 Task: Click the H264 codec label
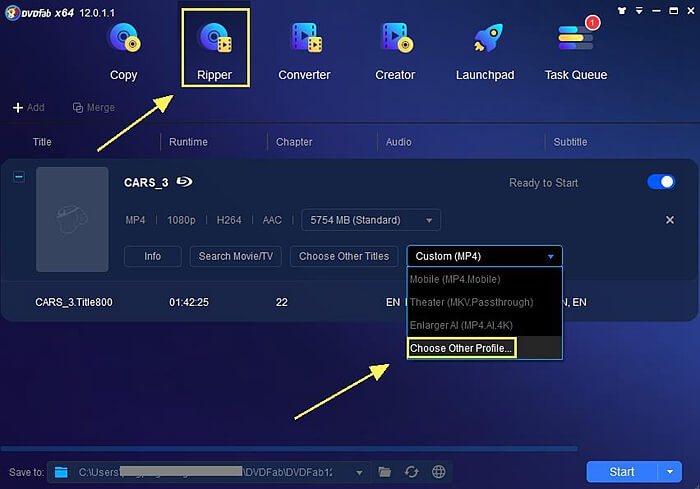229,220
